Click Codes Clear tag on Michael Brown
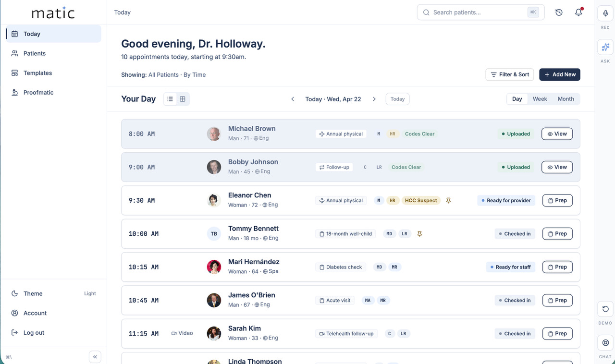615x364 pixels. coord(419,134)
